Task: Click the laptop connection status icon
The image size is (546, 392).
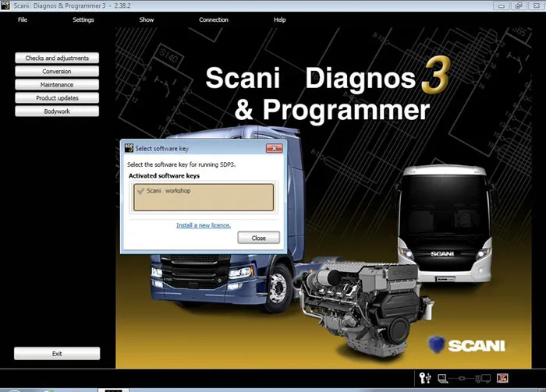Action: click(442, 379)
